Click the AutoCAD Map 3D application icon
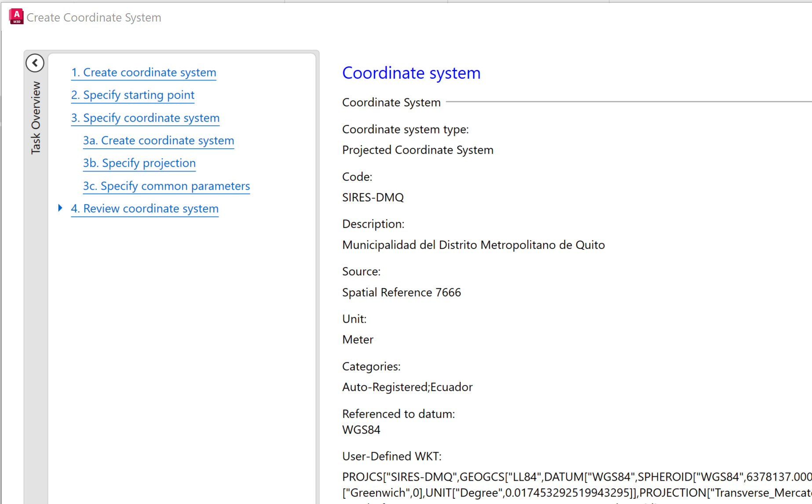The width and height of the screenshot is (812, 504). [x=15, y=16]
